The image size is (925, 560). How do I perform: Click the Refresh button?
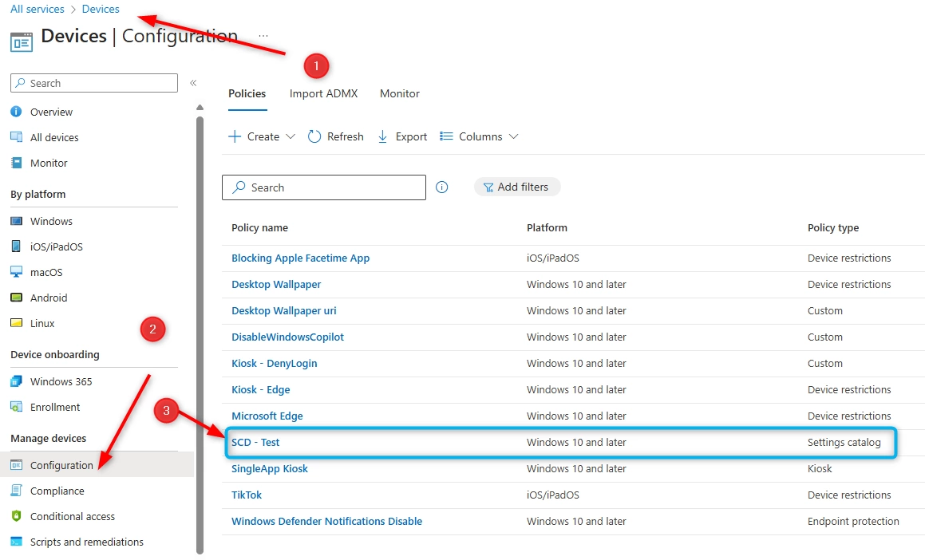336,136
